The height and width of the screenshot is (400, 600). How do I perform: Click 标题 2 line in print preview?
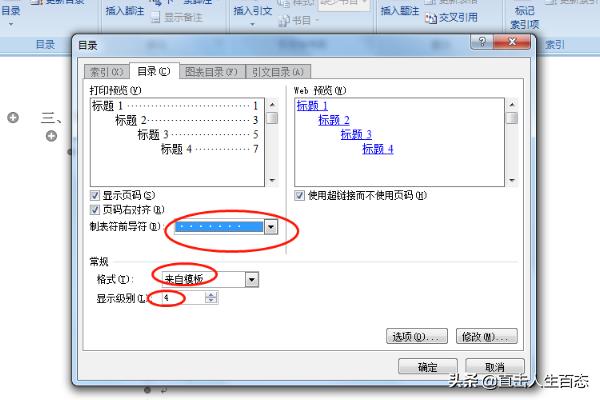(187, 120)
